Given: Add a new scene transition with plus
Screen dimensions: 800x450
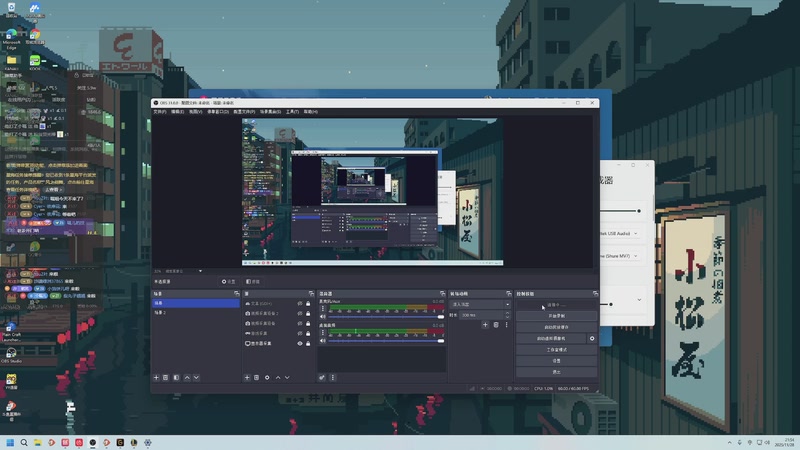Looking at the screenshot, I should [485, 324].
